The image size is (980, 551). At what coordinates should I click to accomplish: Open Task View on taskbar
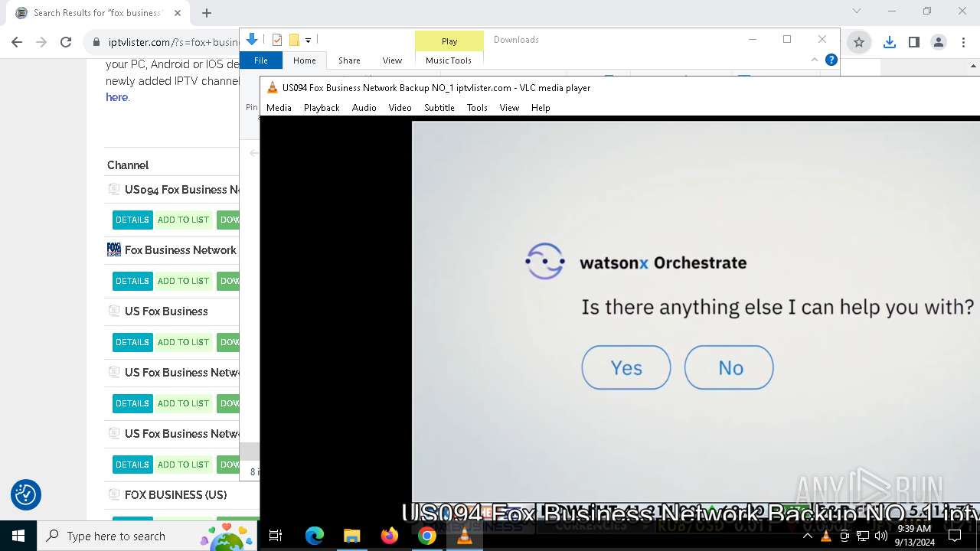(276, 536)
